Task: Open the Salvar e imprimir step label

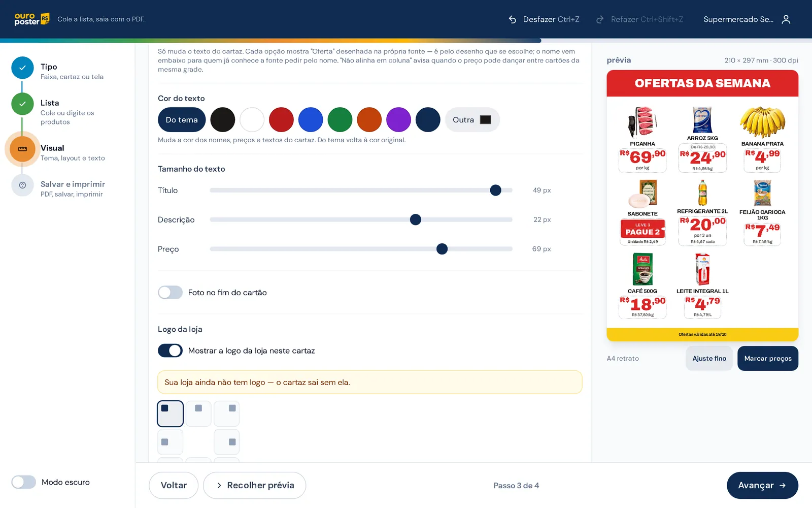Action: coord(73,184)
